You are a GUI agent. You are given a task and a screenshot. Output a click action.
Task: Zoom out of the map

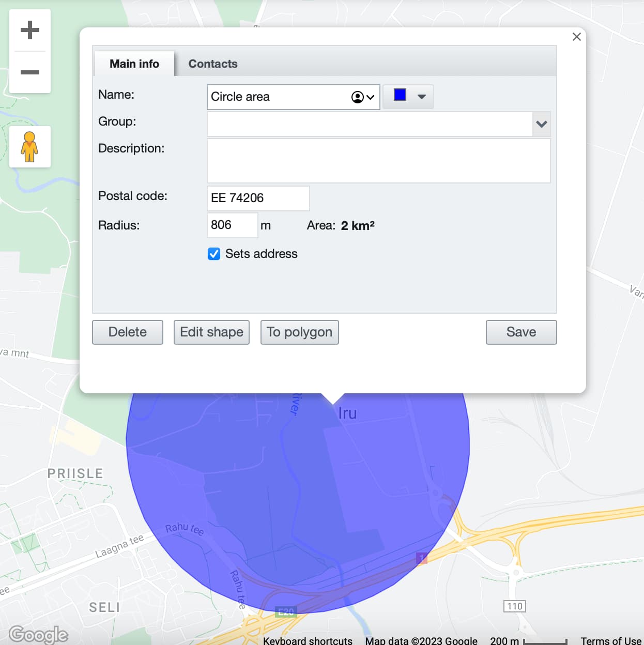coord(30,72)
